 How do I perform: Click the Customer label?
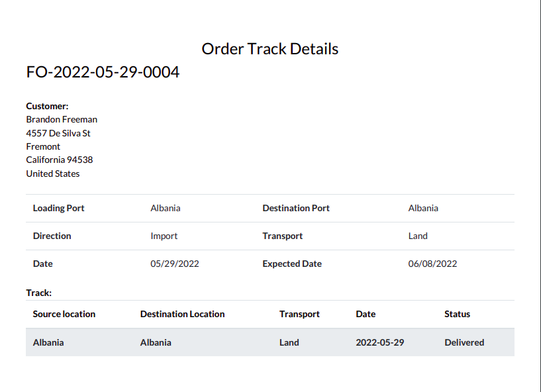tap(47, 106)
